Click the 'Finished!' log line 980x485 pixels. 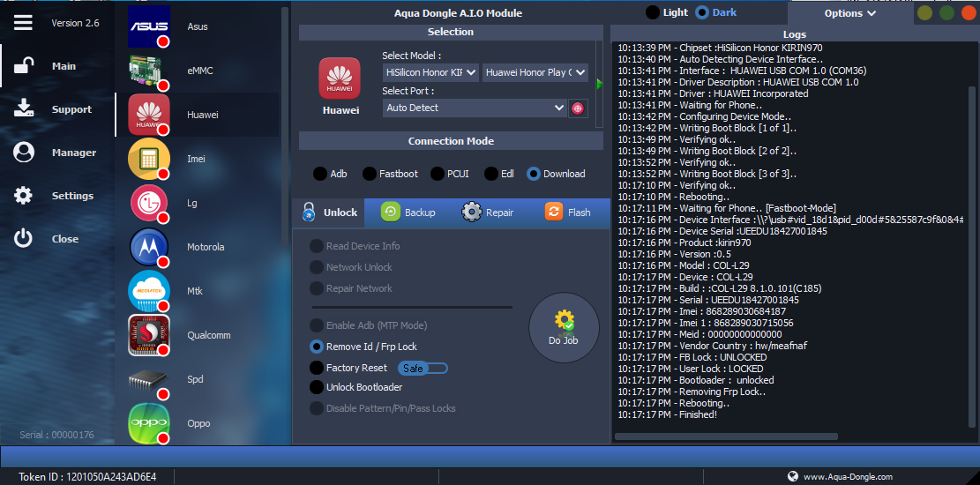tap(668, 414)
